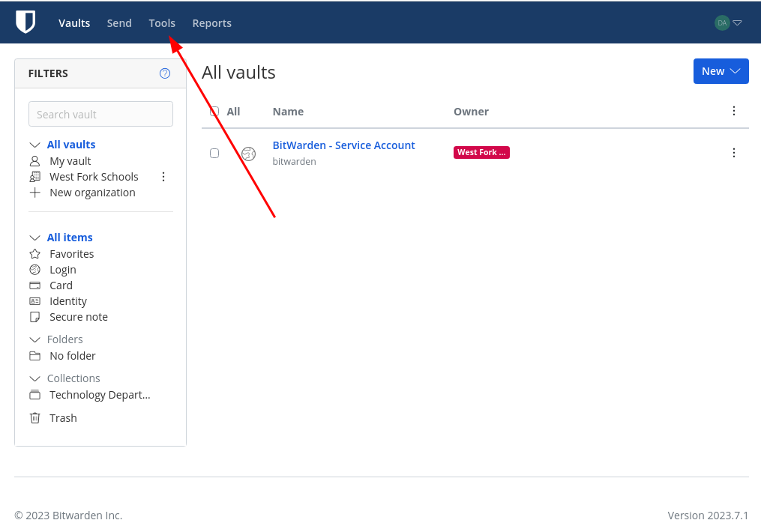Open options for BitWarden Service Account row
Image resolution: width=761 pixels, height=532 pixels.
point(734,154)
